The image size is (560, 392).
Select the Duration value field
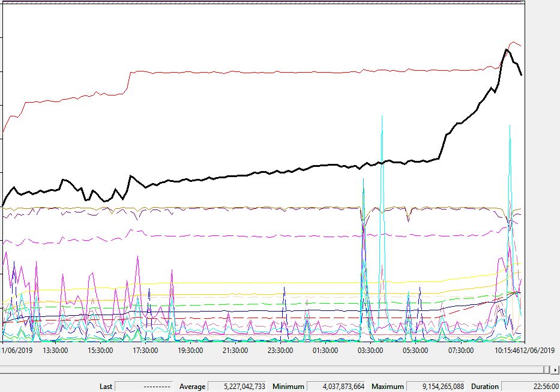point(527,387)
